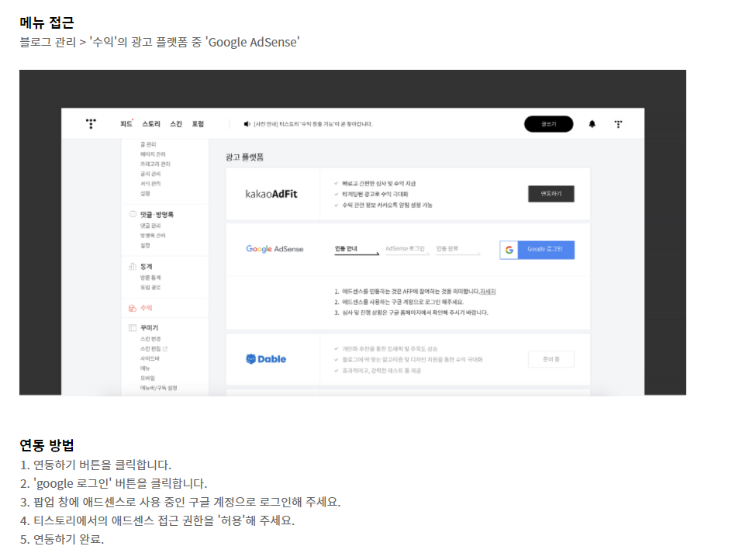Click the 연동 방법 heading
Viewport: 732px width, 560px height.
pos(47,445)
